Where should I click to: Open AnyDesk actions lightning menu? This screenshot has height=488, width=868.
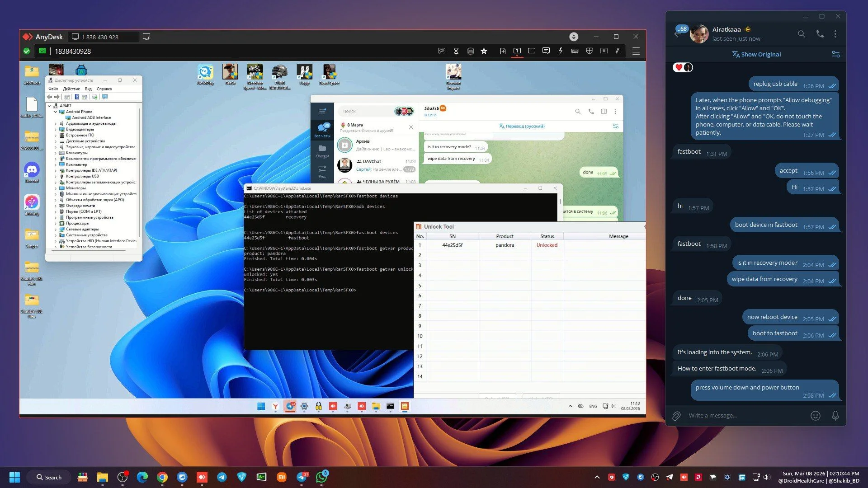pyautogui.click(x=561, y=51)
